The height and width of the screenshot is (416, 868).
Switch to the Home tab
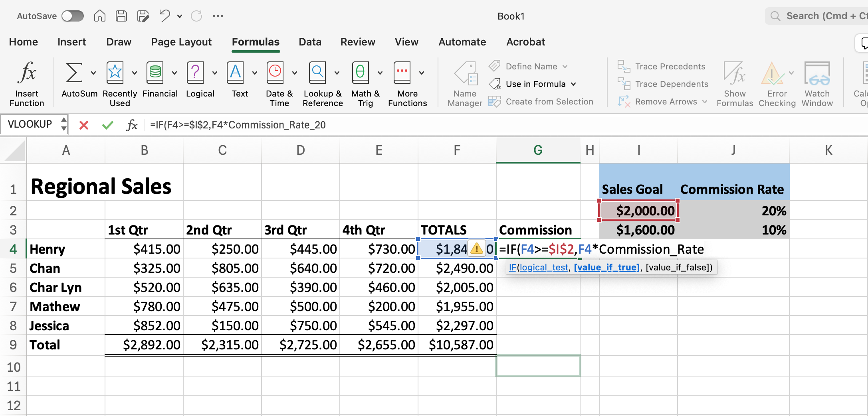point(24,42)
